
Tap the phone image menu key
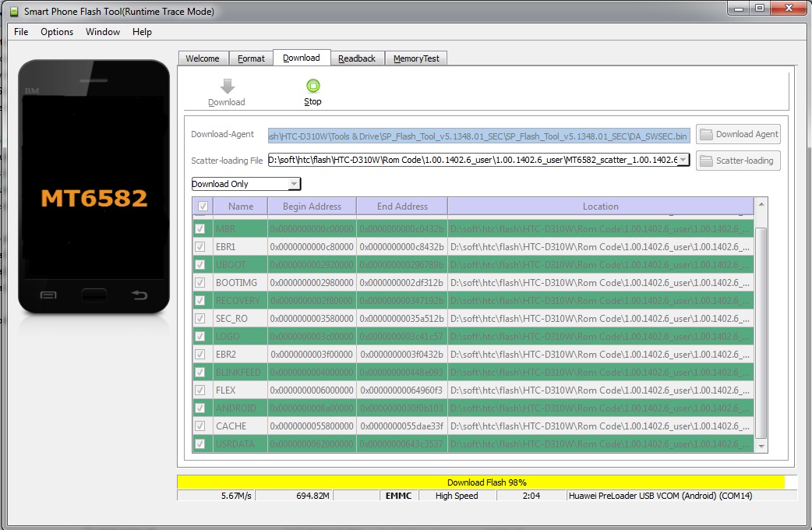pos(48,295)
